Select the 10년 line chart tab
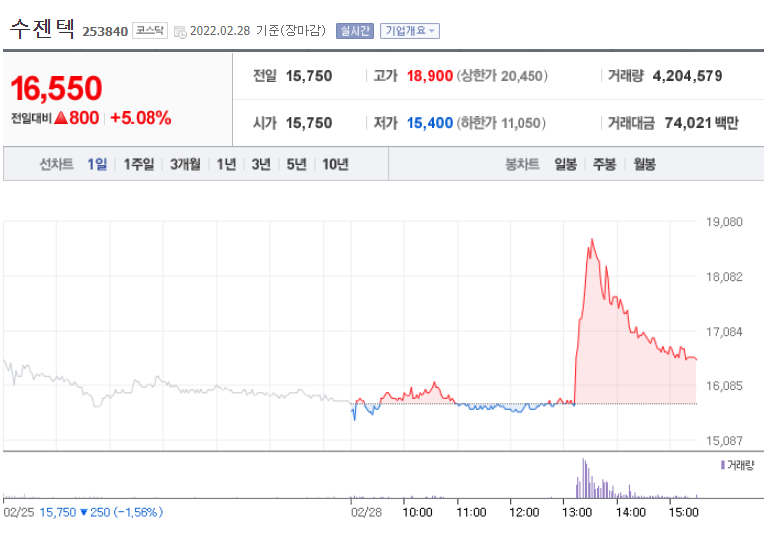This screenshot has height=534, width=764. click(x=335, y=164)
